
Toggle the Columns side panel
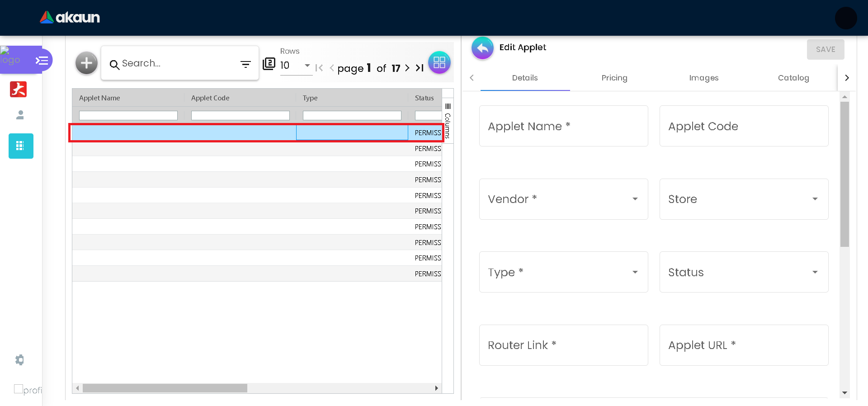click(448, 120)
